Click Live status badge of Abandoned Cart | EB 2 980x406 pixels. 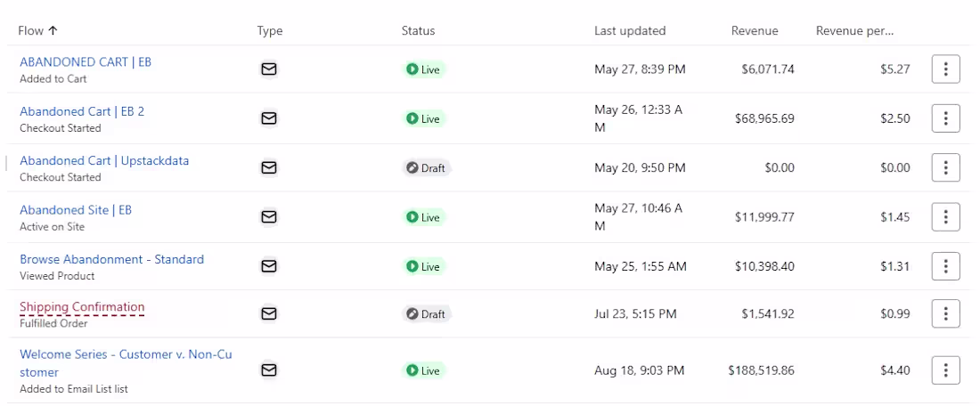point(423,118)
